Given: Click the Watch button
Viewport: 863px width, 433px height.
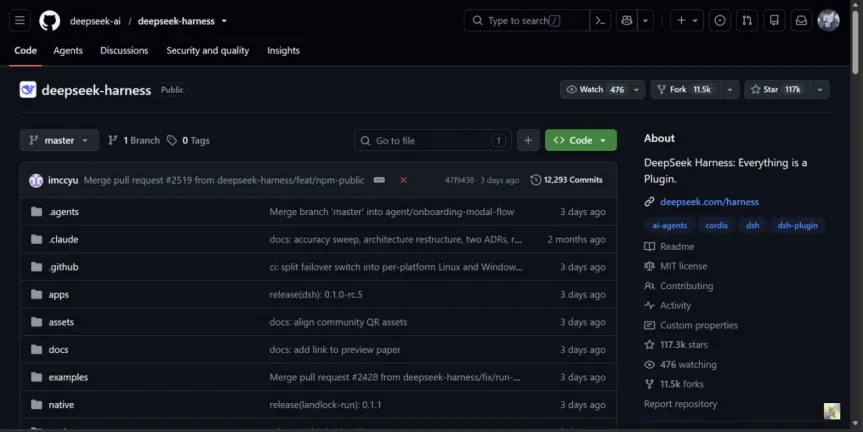Looking at the screenshot, I should [595, 90].
